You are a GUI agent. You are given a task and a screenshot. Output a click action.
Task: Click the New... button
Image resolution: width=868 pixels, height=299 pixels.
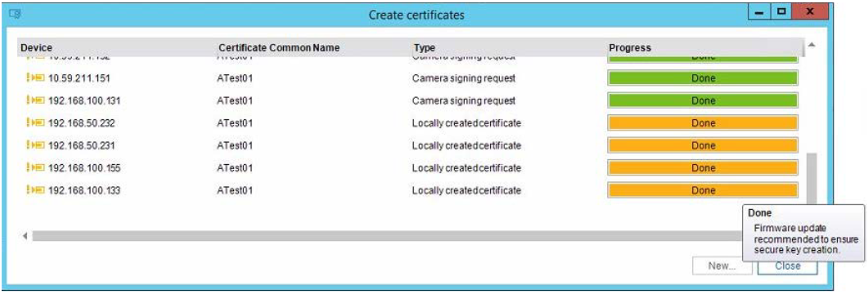[x=722, y=266]
